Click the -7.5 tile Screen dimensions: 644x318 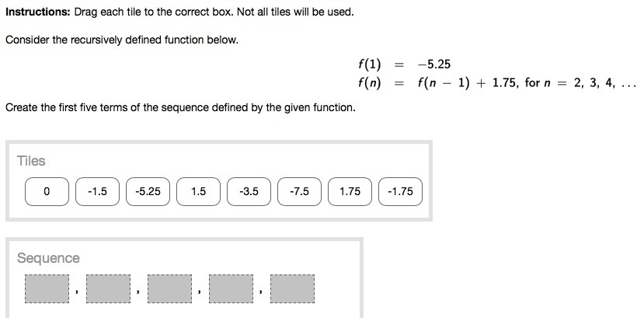pyautogui.click(x=299, y=191)
